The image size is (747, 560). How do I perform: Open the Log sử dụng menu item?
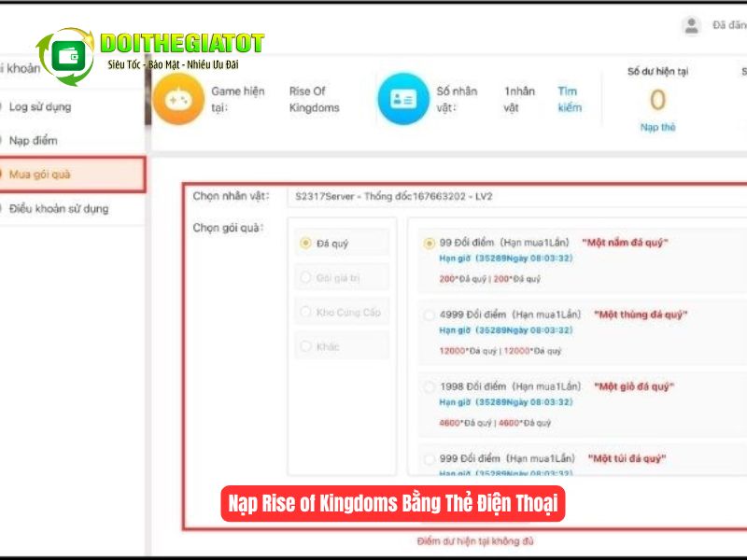pyautogui.click(x=40, y=106)
